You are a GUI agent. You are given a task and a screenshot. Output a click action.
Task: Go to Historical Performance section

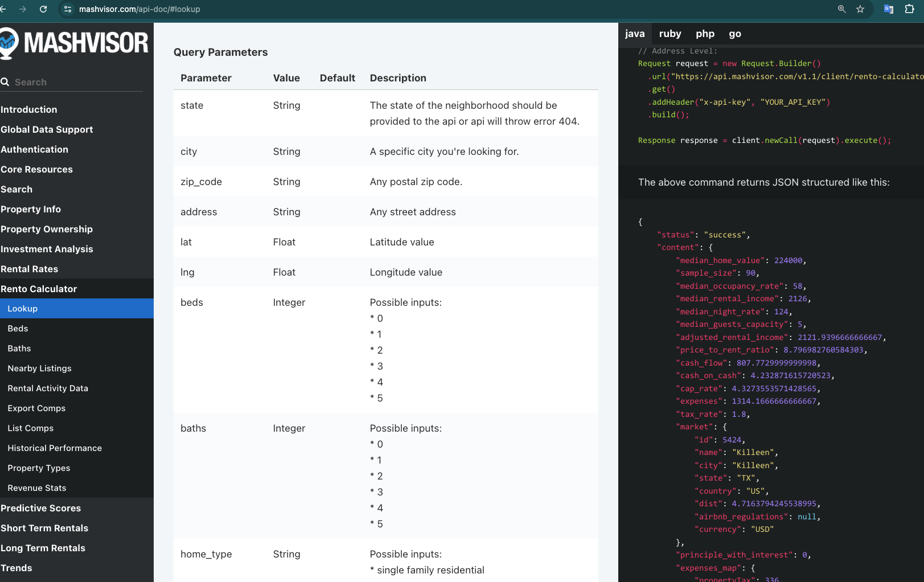point(55,448)
